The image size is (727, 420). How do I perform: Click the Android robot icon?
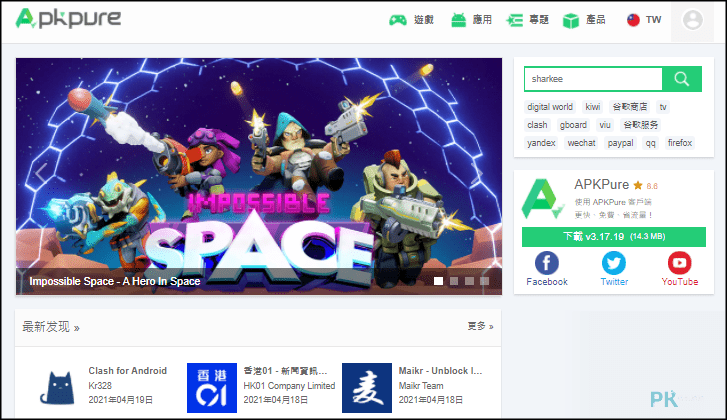click(x=459, y=20)
